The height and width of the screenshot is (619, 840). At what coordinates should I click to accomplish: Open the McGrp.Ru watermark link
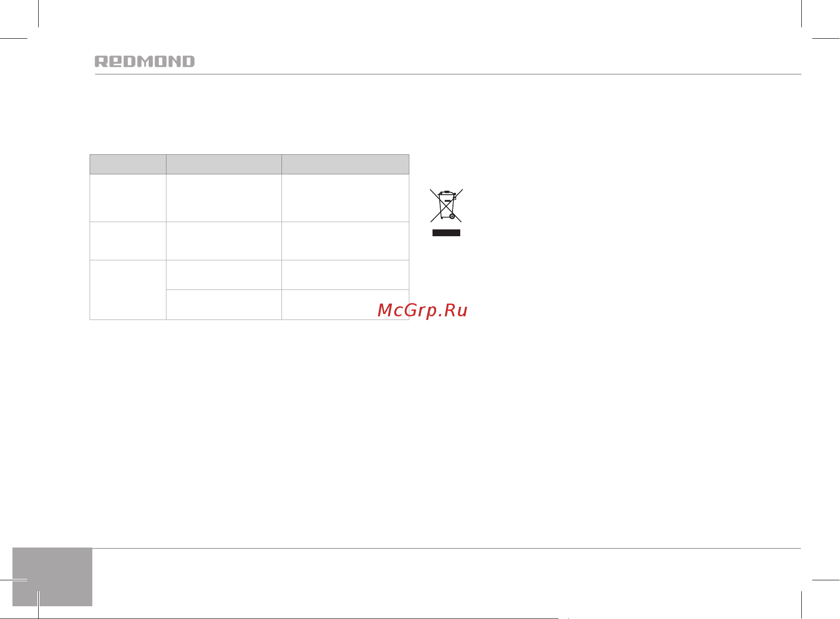[423, 310]
